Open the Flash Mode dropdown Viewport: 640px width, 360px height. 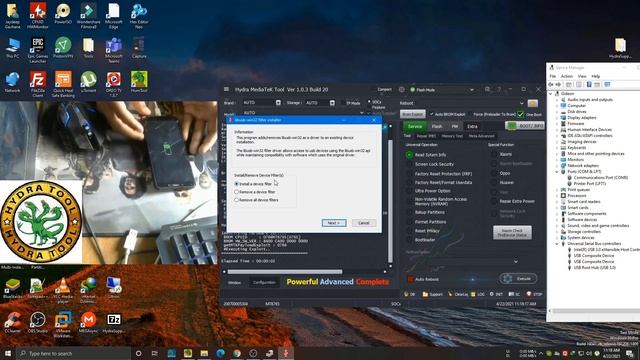[471, 89]
